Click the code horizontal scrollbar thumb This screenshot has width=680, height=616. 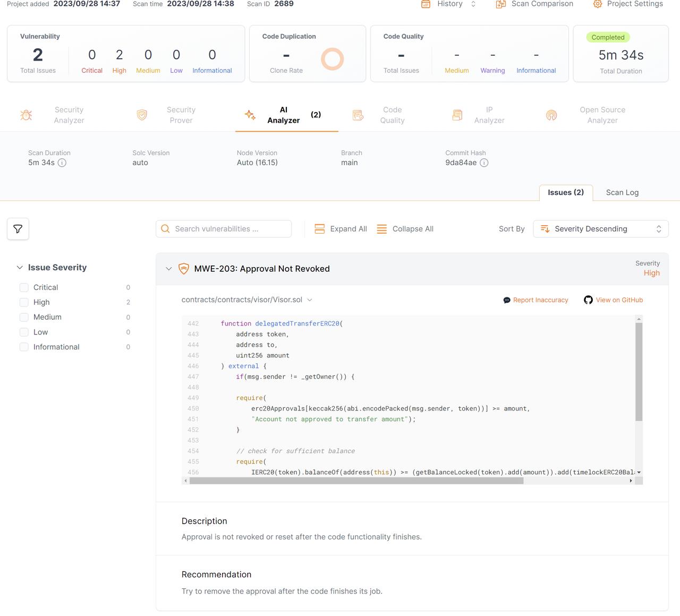[x=356, y=481]
